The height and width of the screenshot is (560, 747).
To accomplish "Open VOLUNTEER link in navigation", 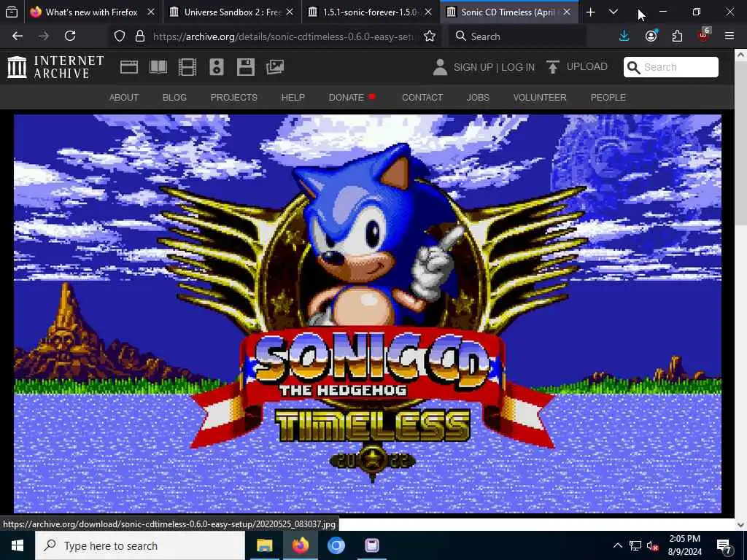I will 540,98.
